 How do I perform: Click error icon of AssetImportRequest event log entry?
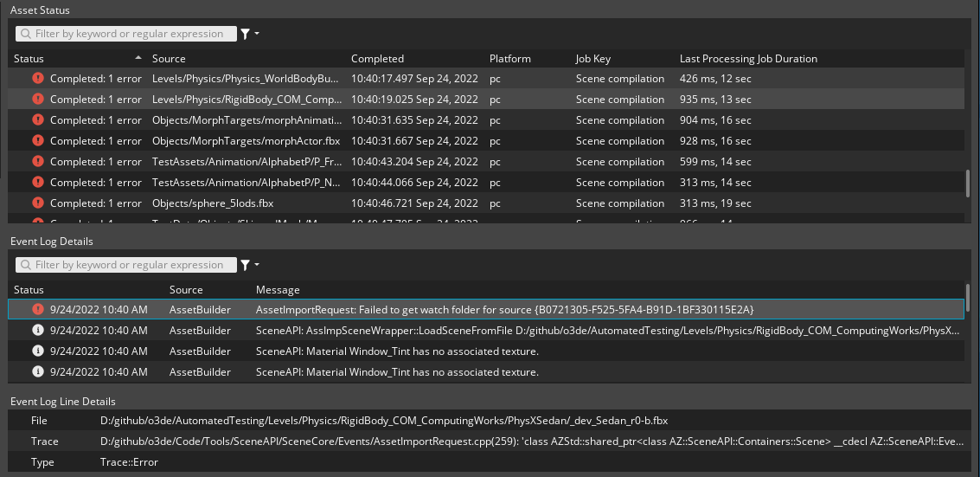coord(37,309)
